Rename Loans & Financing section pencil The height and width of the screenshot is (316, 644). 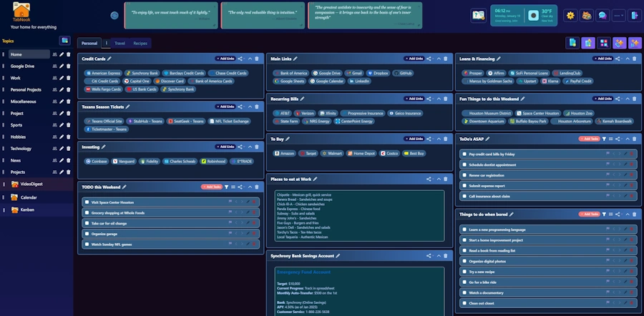point(498,59)
